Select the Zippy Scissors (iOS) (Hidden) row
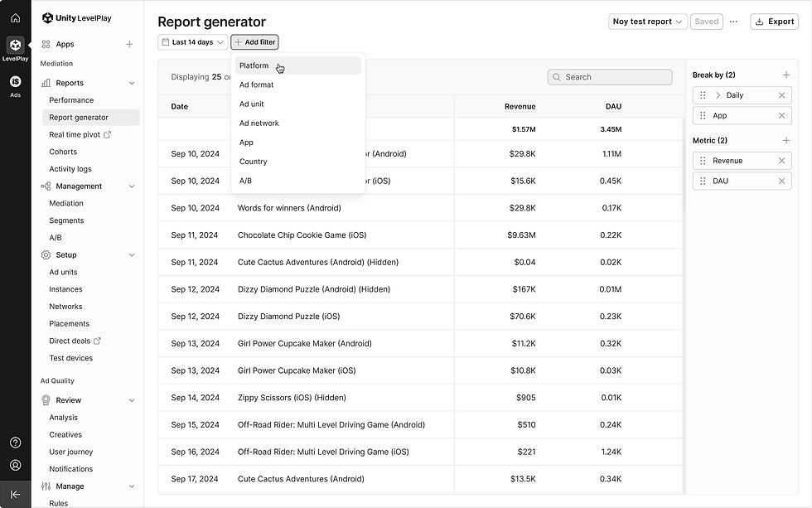The height and width of the screenshot is (508, 812). pos(421,398)
